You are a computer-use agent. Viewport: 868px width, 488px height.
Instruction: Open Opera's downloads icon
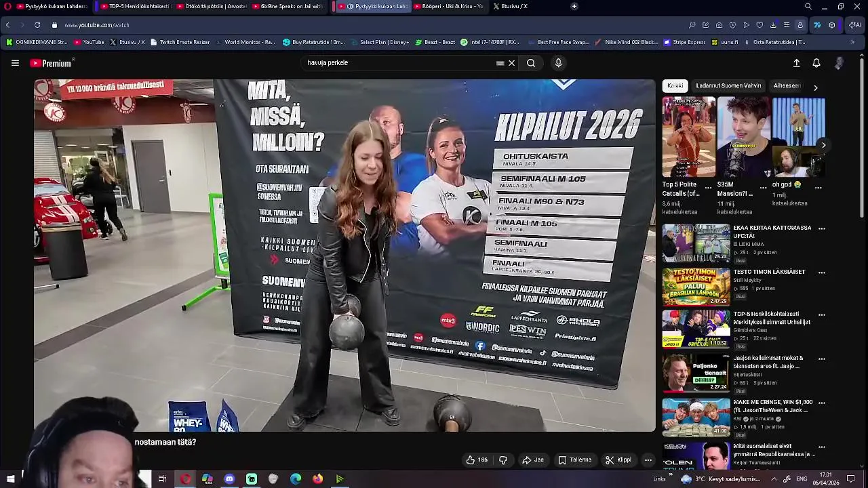[x=773, y=25]
